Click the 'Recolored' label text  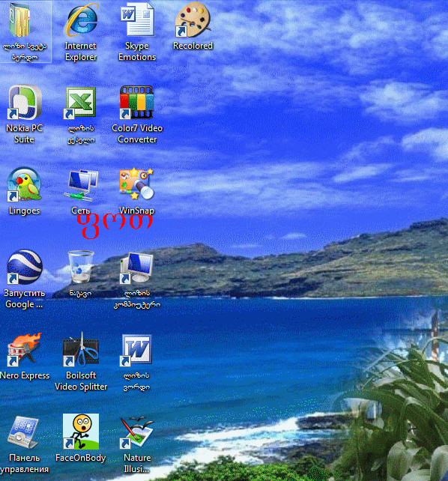pyautogui.click(x=193, y=46)
